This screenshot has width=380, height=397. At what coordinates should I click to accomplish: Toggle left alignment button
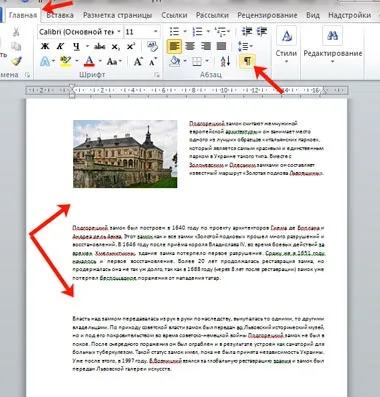[x=174, y=46]
